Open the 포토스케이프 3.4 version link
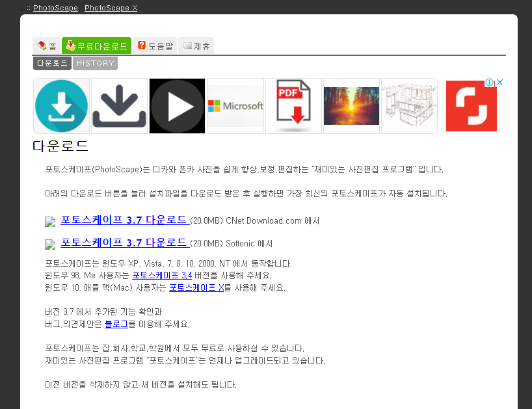532x409 pixels. point(163,274)
